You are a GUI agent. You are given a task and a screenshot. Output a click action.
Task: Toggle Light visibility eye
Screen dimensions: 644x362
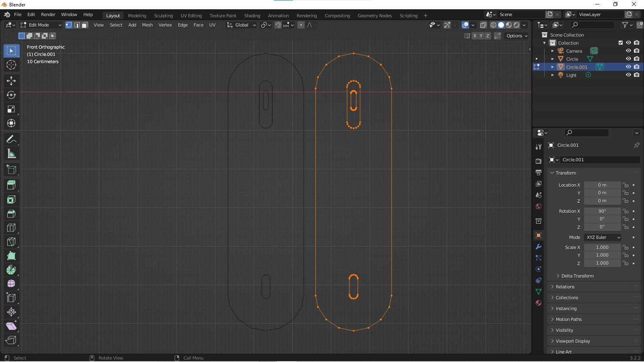point(628,75)
